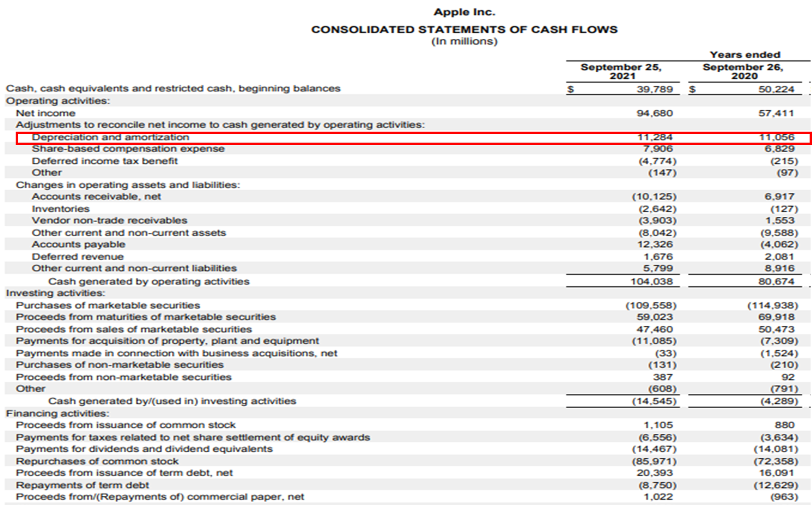Click the 'Accounts payable' row label
Image resolution: width=812 pixels, height=505 pixels.
tap(79, 244)
